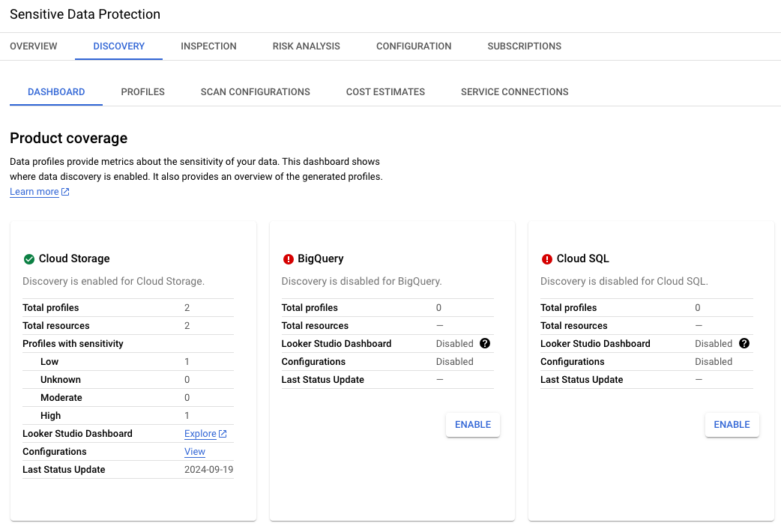Screen dimensions: 781x532
Task: Click the High sensitivity row label
Action: click(50, 415)
